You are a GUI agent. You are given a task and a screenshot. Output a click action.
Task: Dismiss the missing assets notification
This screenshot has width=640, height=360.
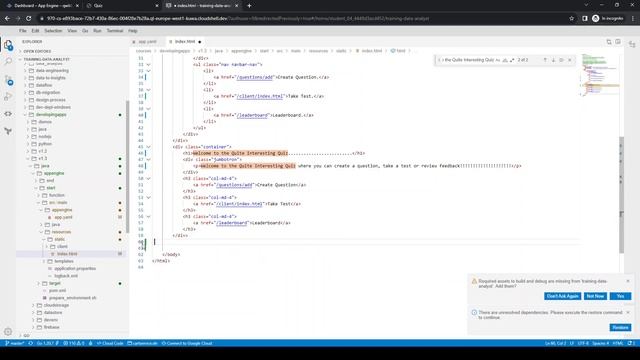(x=628, y=281)
